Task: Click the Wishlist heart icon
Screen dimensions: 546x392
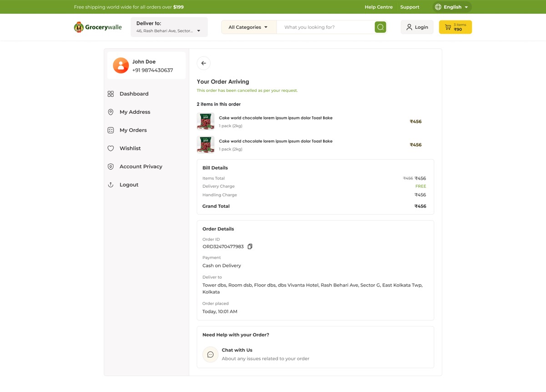Action: pyautogui.click(x=111, y=148)
